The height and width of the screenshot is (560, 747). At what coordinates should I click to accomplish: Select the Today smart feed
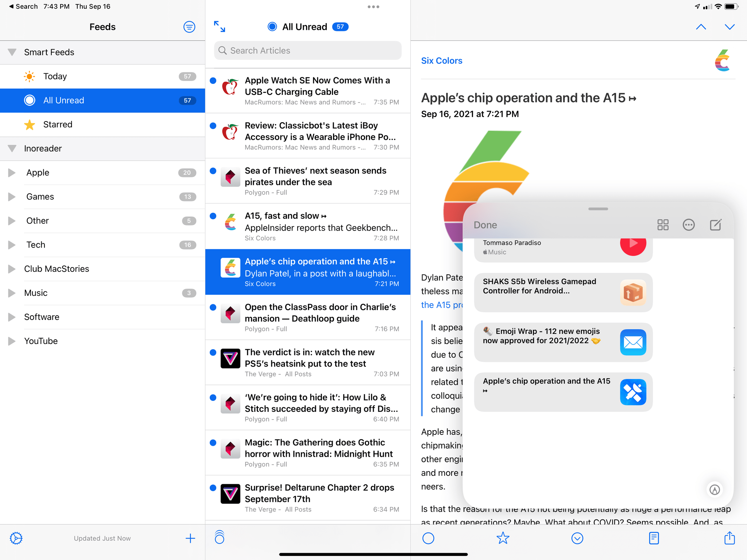[102, 76]
